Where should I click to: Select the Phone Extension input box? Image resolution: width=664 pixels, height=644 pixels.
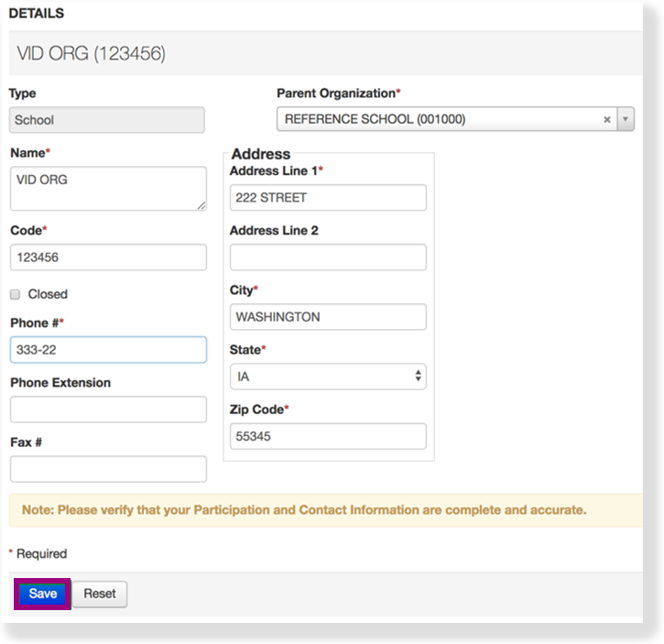coord(107,409)
